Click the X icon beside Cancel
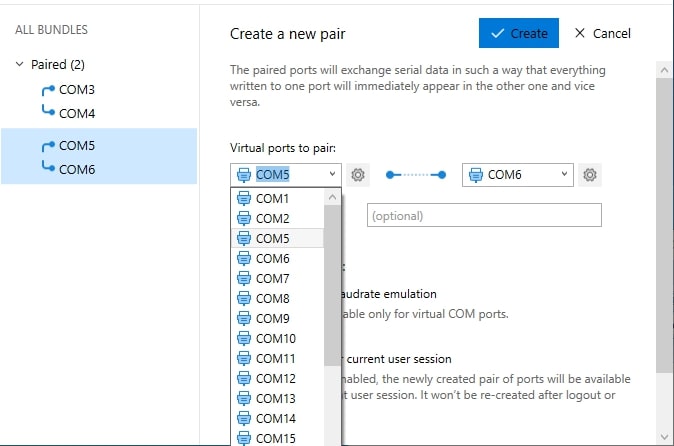This screenshot has width=674, height=446. tap(580, 33)
